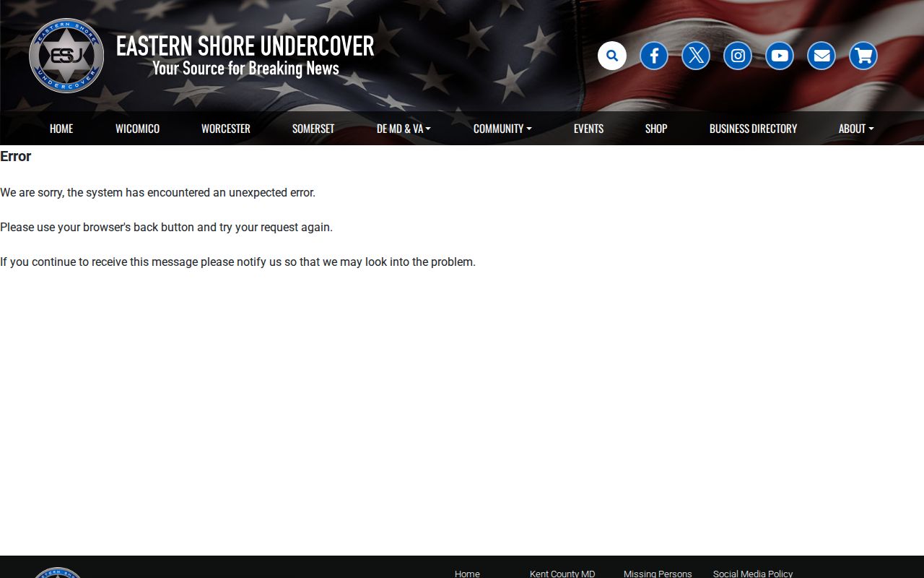Expand the About dropdown menu
Image resolution: width=924 pixels, height=578 pixels.
[x=856, y=129]
